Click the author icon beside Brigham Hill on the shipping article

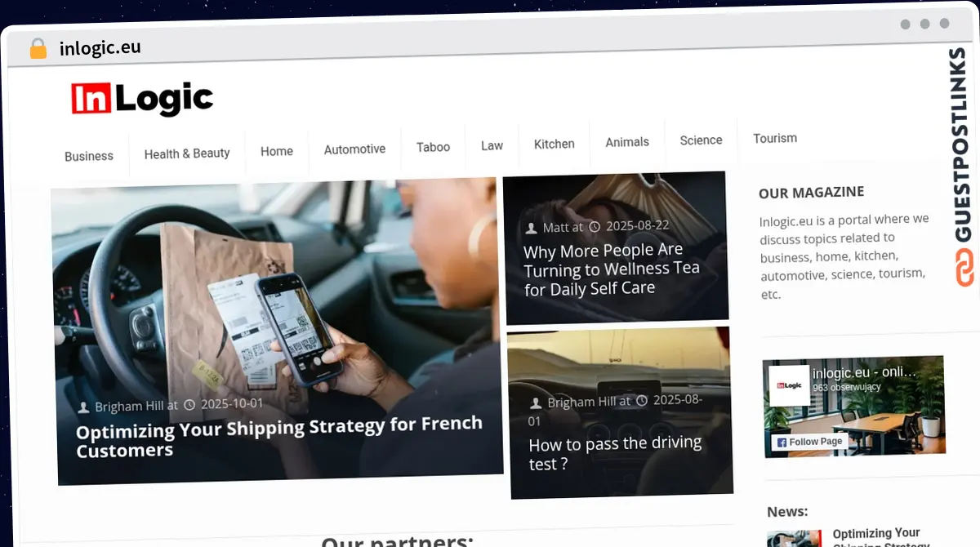click(x=83, y=407)
